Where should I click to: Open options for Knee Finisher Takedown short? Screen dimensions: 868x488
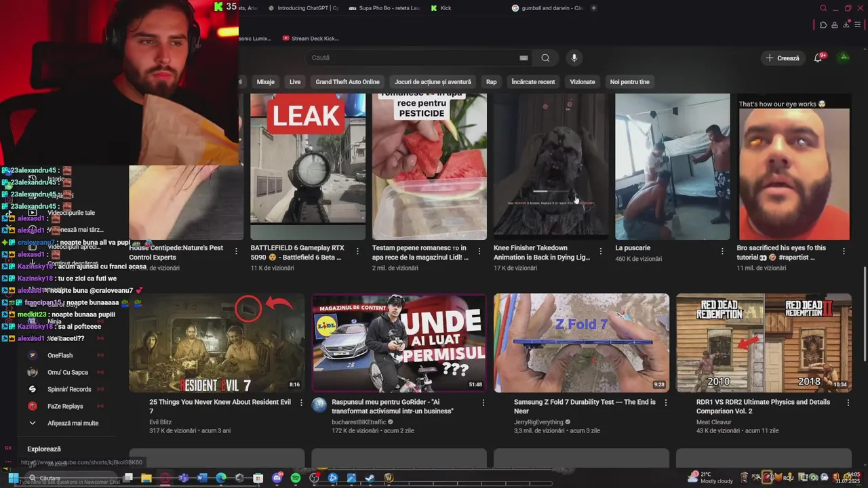[601, 251]
